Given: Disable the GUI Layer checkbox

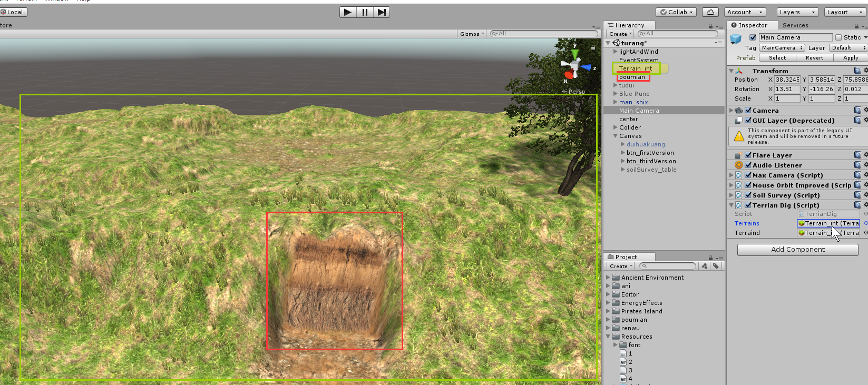Looking at the screenshot, I should tap(748, 120).
